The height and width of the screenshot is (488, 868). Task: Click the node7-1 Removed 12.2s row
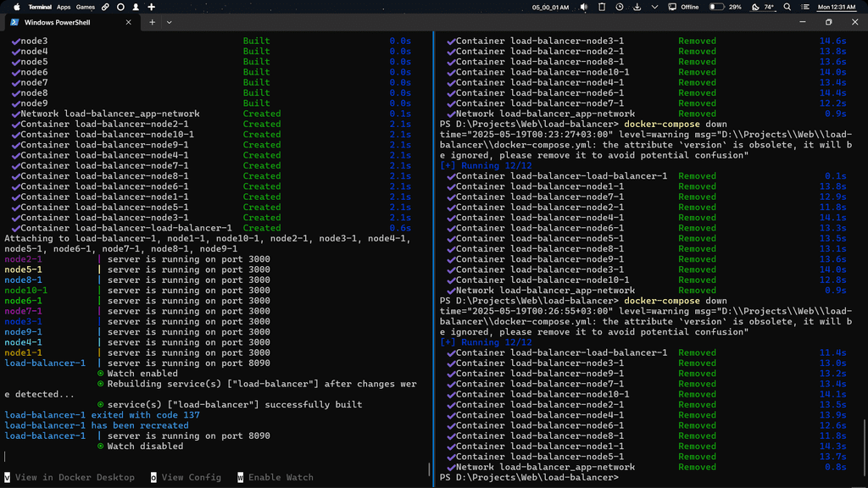pyautogui.click(x=647, y=103)
